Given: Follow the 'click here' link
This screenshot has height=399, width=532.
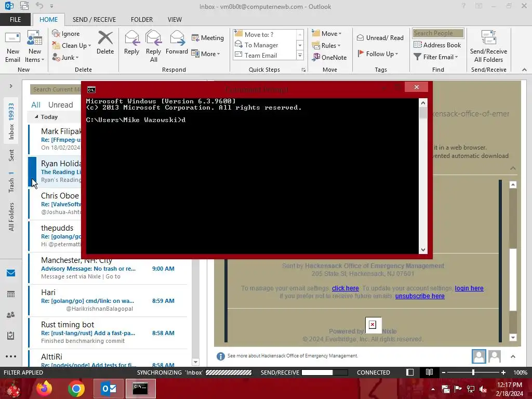Looking at the screenshot, I should click(x=345, y=288).
